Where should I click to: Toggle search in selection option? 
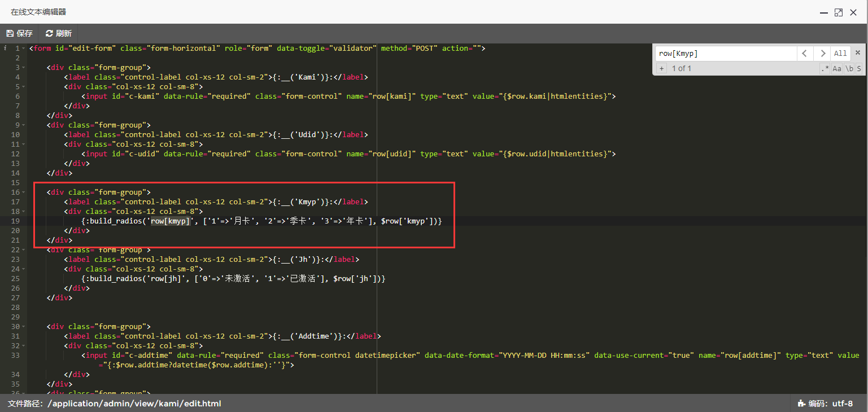(859, 68)
